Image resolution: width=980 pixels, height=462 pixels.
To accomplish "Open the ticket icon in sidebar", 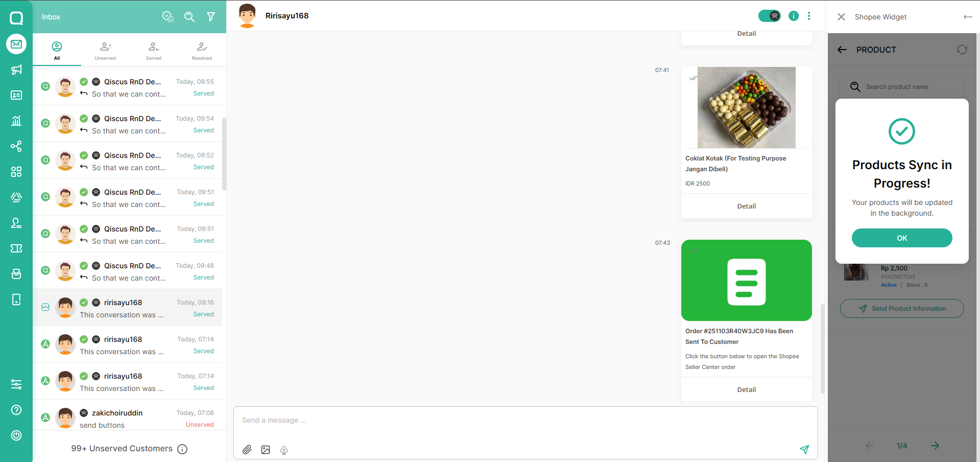I will click(x=16, y=248).
